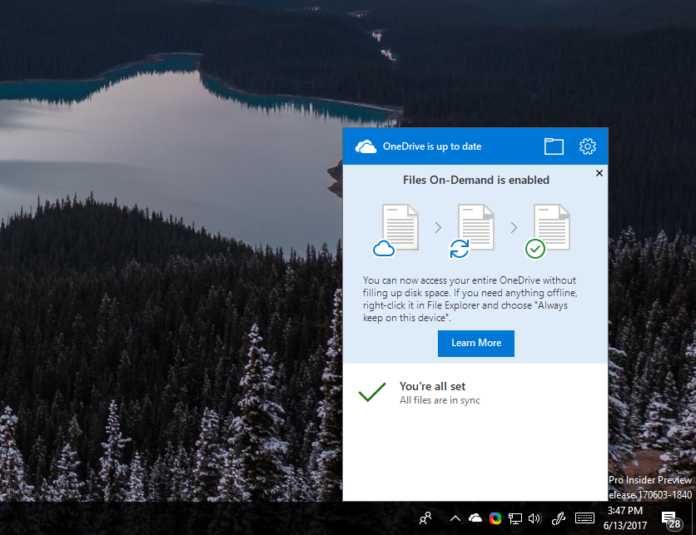This screenshot has width=696, height=535.
Task: Select the green-check available document icon
Action: 547,231
